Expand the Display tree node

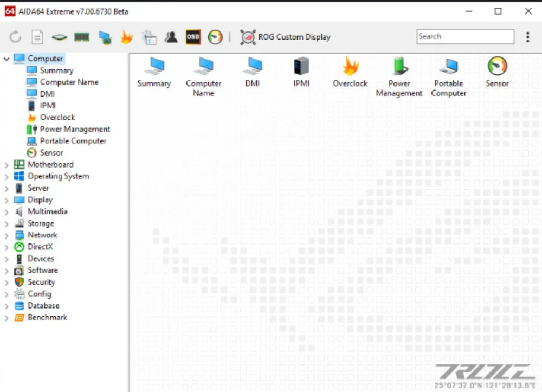click(x=6, y=201)
